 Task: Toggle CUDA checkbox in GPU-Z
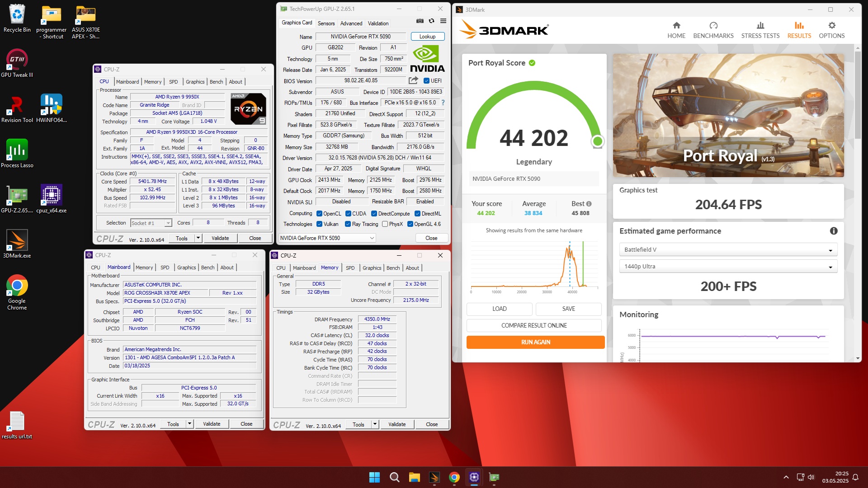348,214
